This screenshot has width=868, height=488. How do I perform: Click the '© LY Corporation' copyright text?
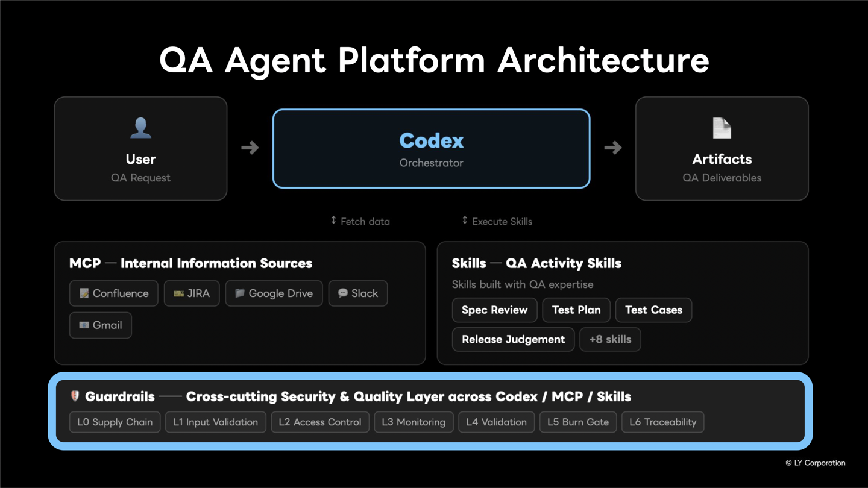pyautogui.click(x=815, y=463)
